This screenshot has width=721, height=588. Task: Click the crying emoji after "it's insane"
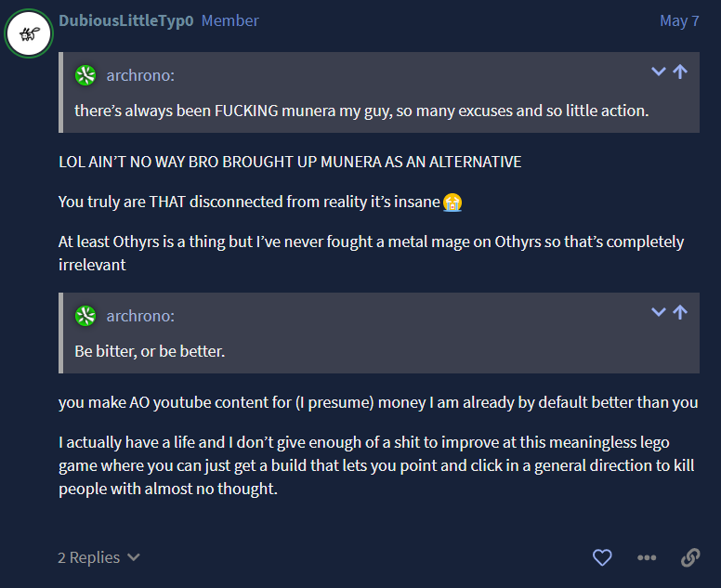pos(452,201)
